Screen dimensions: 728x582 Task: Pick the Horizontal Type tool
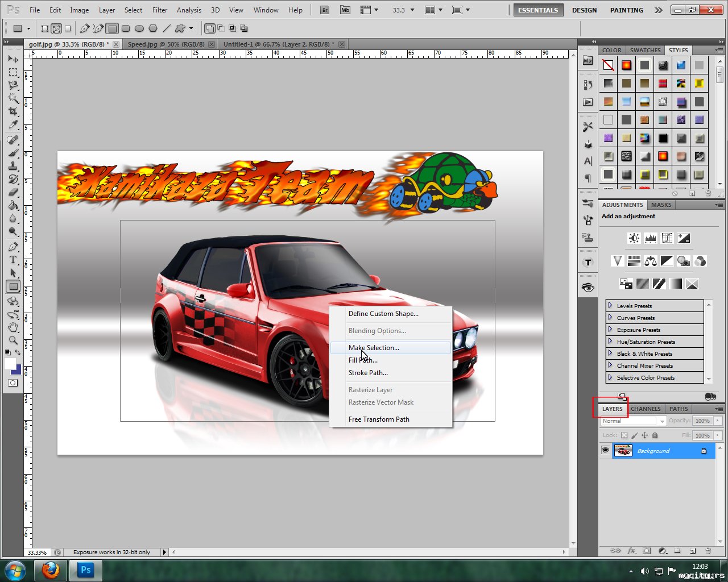point(13,260)
